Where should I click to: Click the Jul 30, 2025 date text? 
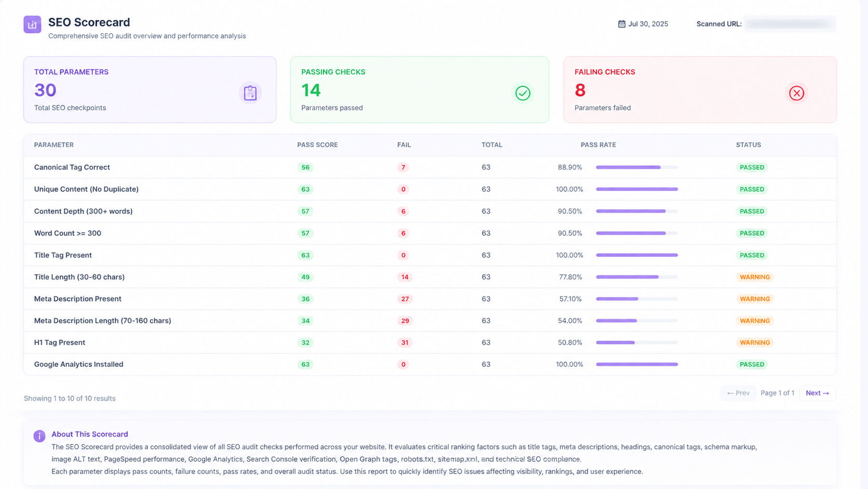pos(648,24)
